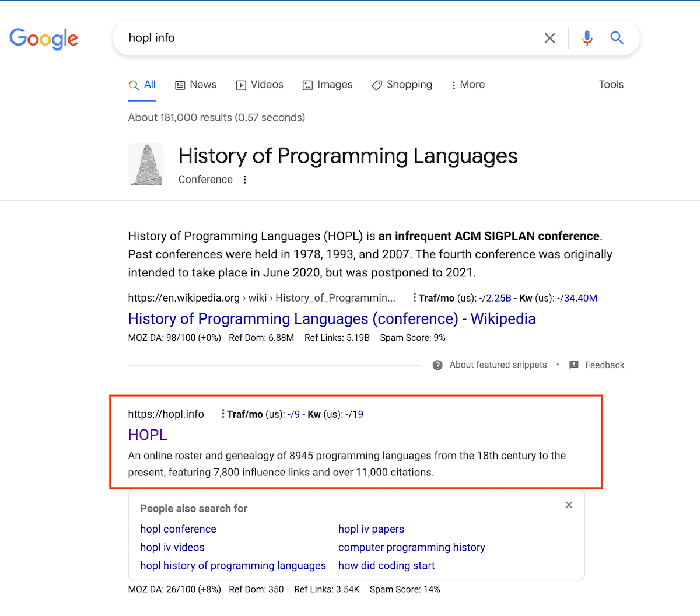Search the hopl conference suggestion
This screenshot has width=700, height=616.
click(x=178, y=528)
